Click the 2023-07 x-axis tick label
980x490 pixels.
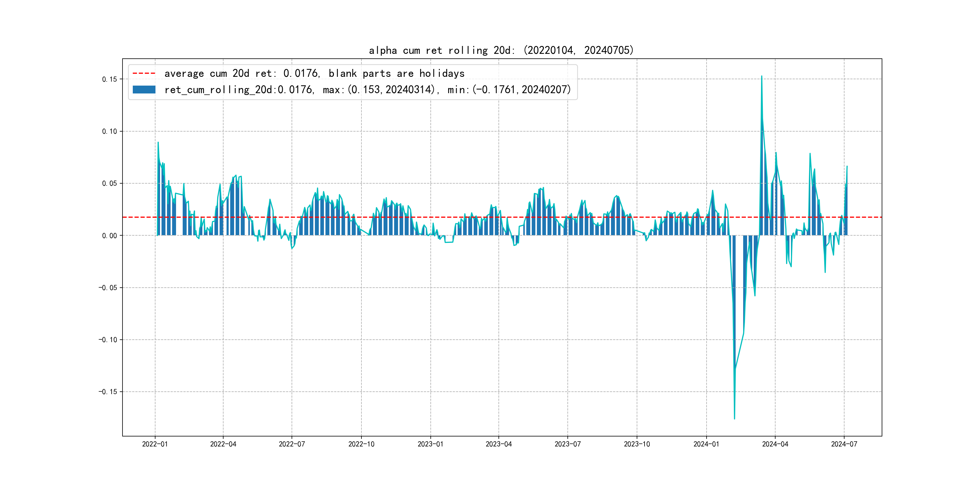coord(568,444)
